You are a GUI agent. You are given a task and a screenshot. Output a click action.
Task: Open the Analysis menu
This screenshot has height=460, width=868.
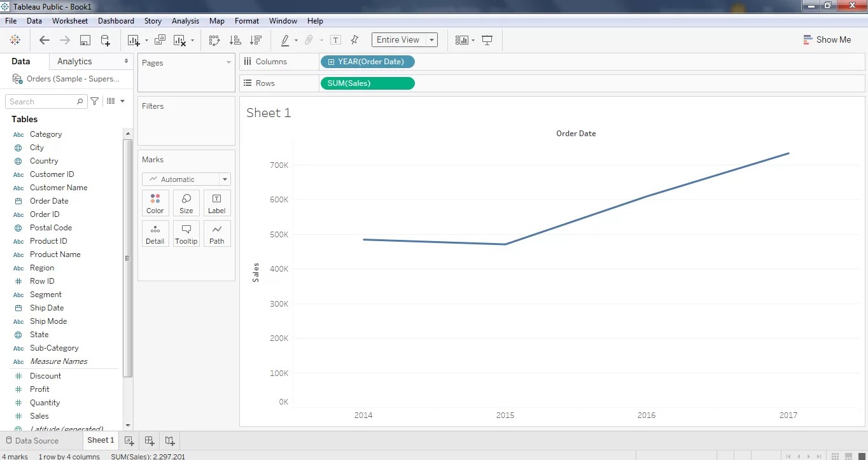coord(185,21)
